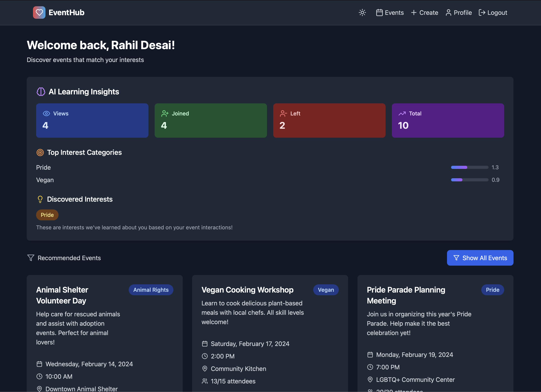Go to Profile page
541x392 pixels.
pos(459,12)
